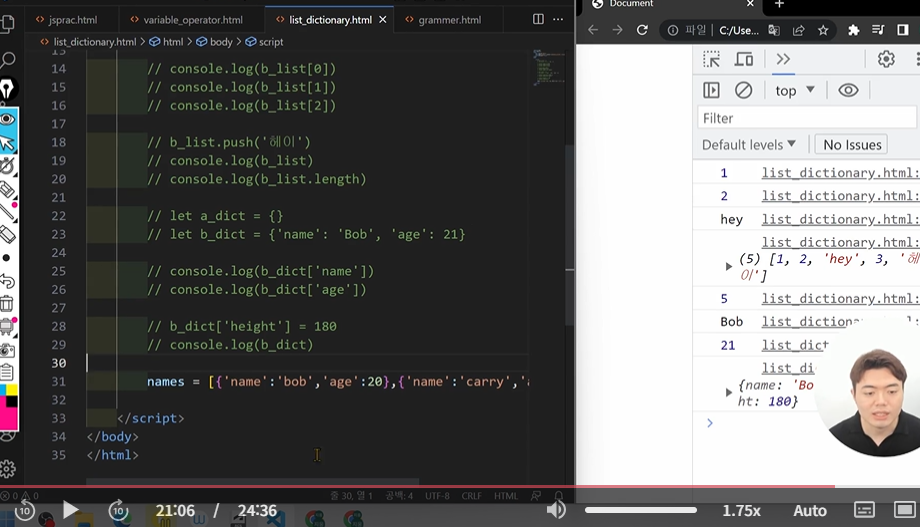Image resolution: width=920 pixels, height=527 pixels.
Task: Go back in Chrome
Action: 593,30
